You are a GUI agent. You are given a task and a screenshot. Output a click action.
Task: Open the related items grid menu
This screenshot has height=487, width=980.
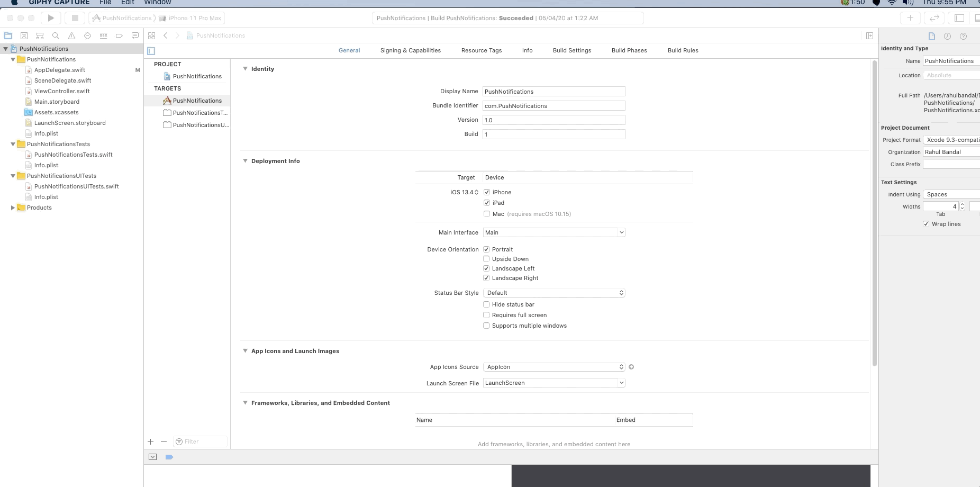[152, 35]
